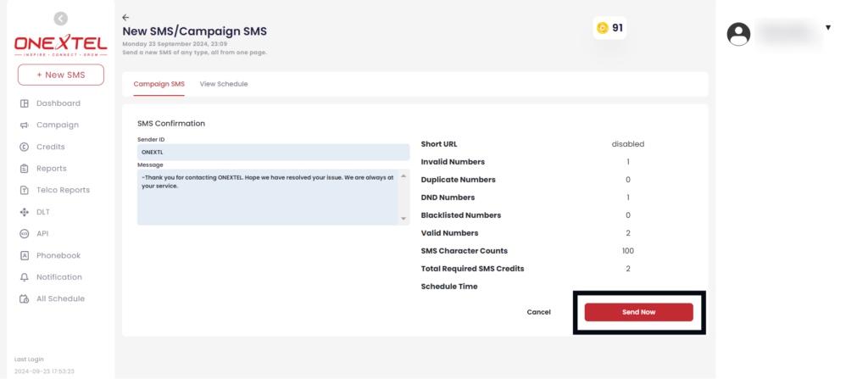Click the Invalid Numbers label
Image resolution: width=868 pixels, height=379 pixels.
click(x=453, y=162)
